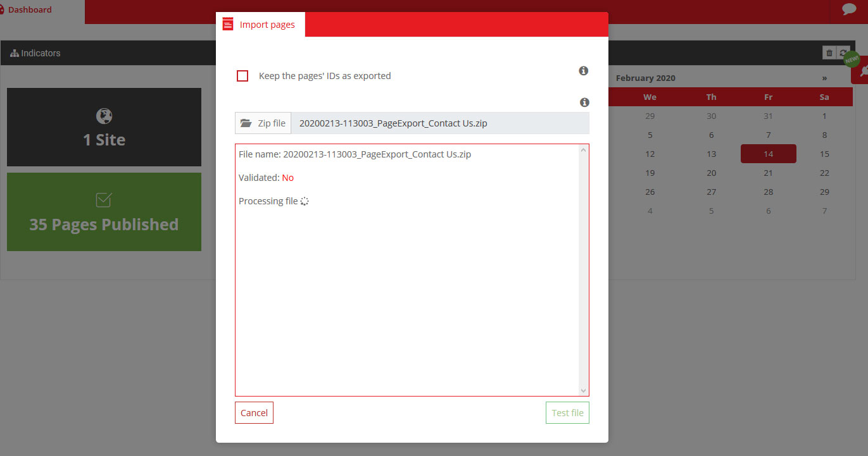Image resolution: width=868 pixels, height=456 pixels.
Task: Click the globe icon on the 1 Site tile
Action: [104, 116]
